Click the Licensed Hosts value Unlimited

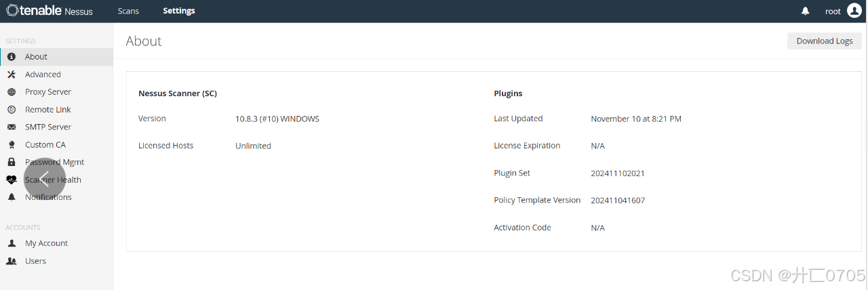pyautogui.click(x=253, y=146)
